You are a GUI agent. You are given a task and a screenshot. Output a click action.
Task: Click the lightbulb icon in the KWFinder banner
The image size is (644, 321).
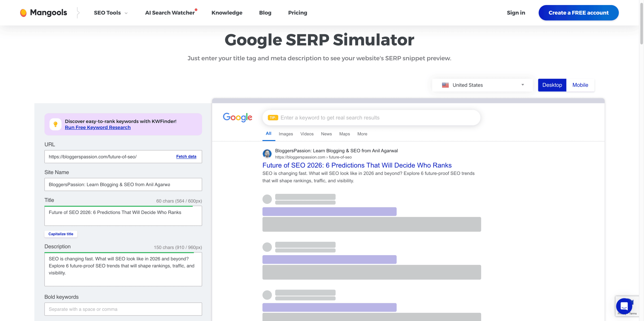pos(56,124)
